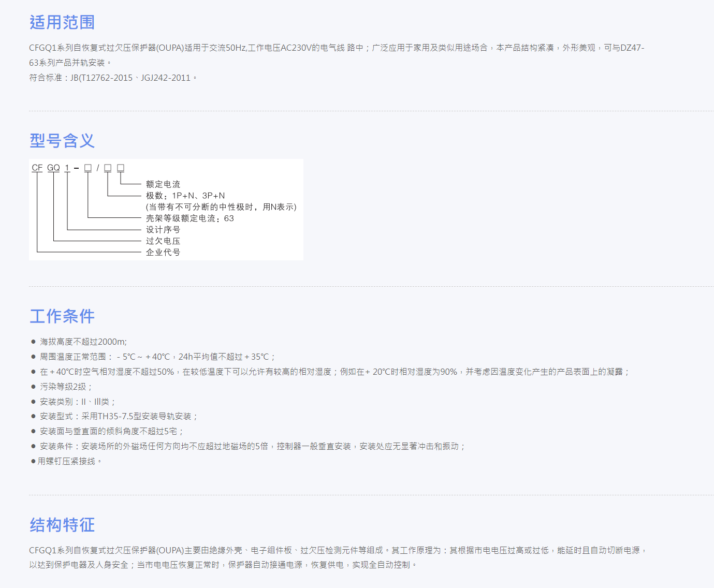Select the 污染等级2级 bullet item

64,386
